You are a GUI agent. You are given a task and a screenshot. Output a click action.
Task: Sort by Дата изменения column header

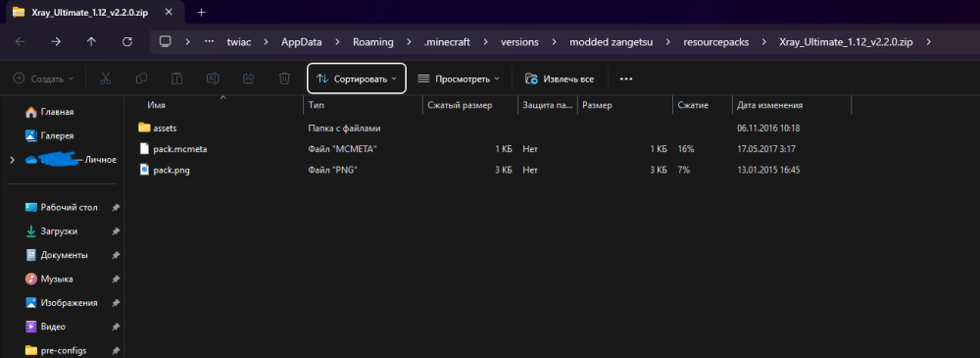769,105
